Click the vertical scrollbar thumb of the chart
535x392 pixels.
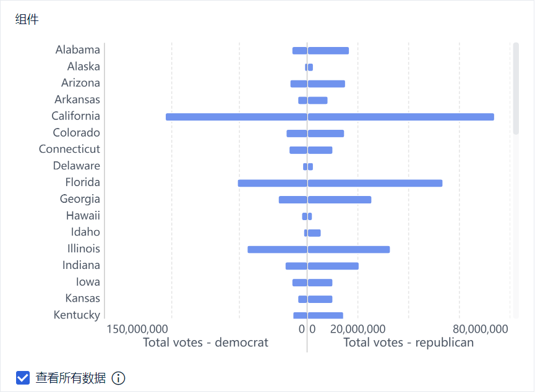[516, 88]
